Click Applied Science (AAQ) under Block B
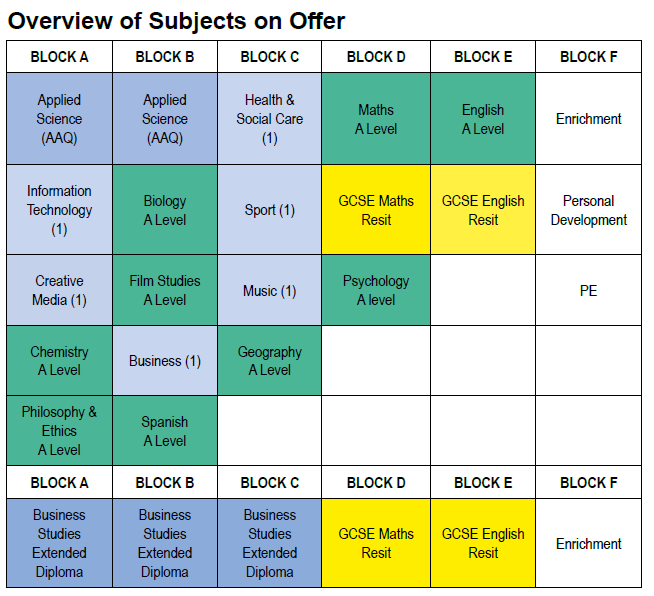This screenshot has width=654, height=596. point(165,119)
